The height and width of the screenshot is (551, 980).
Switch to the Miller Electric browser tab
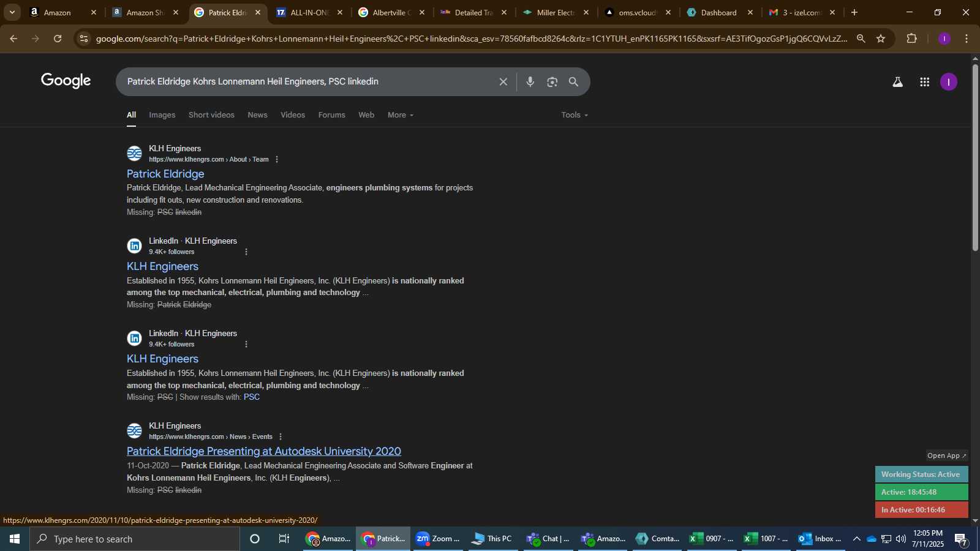555,12
